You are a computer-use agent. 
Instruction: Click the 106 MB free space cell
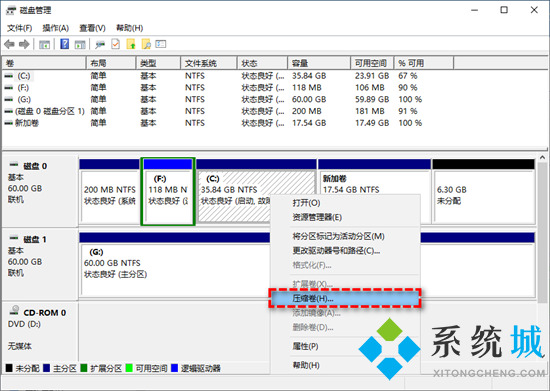click(369, 88)
